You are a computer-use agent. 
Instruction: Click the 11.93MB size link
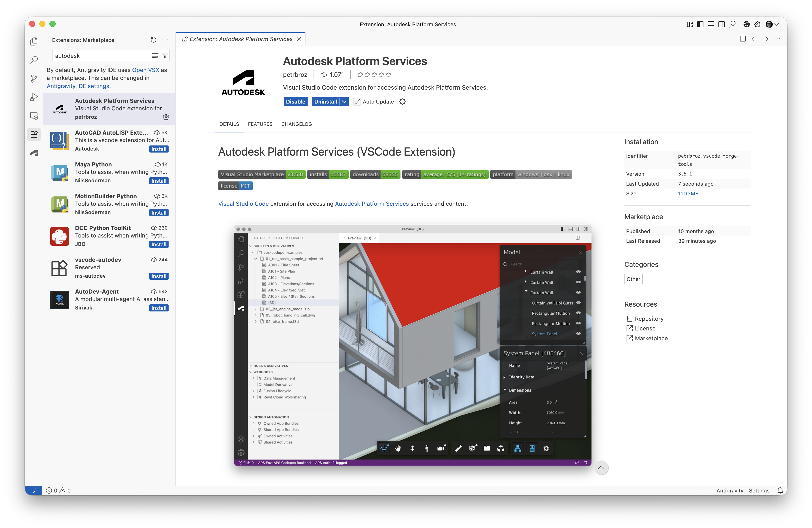tap(688, 194)
